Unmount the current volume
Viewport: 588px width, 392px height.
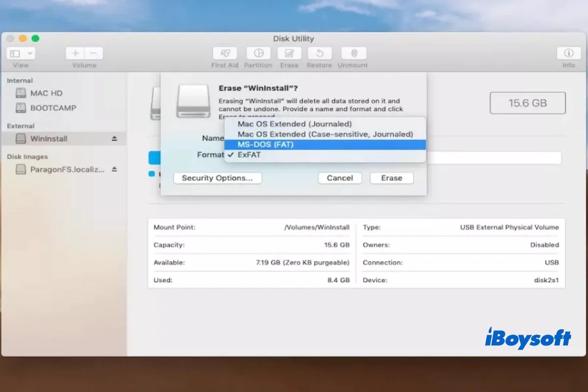coord(352,54)
